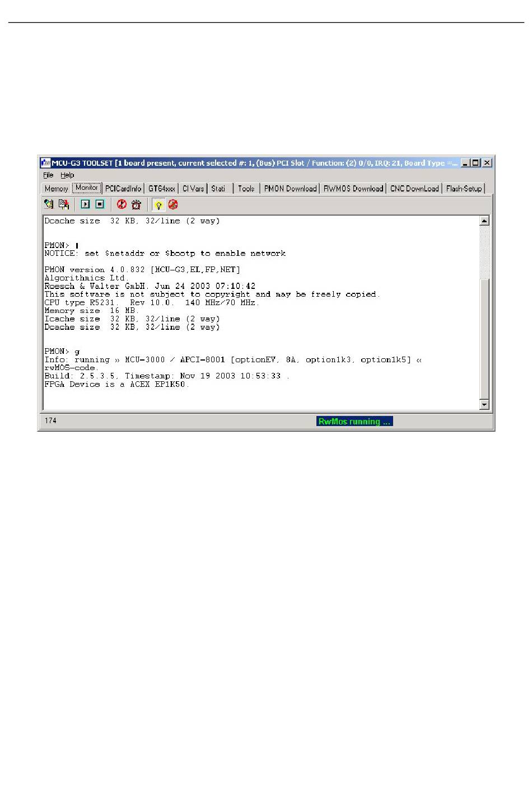The image size is (532, 795).
Task: Click the 'CPU type R5231' line
Action: 152,302
